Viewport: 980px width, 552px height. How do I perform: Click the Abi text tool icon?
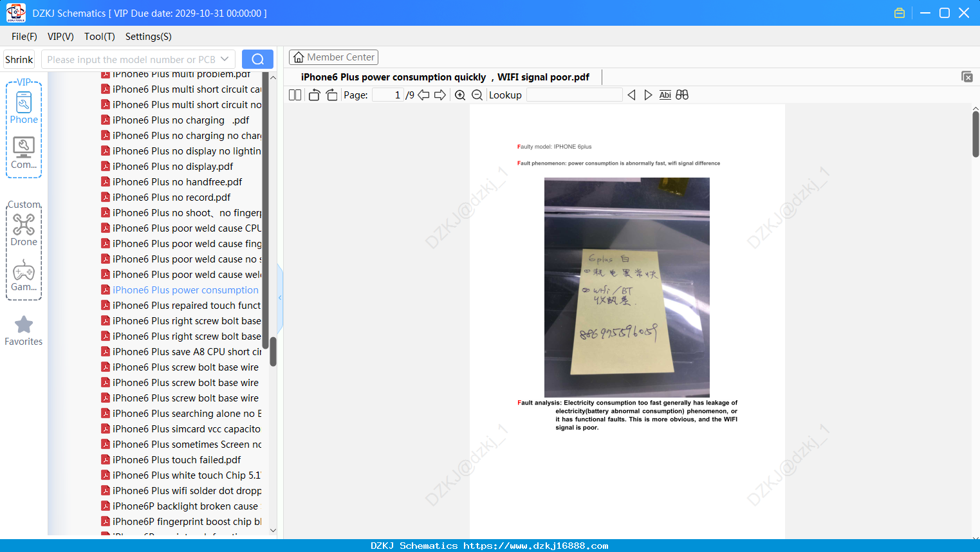click(665, 95)
